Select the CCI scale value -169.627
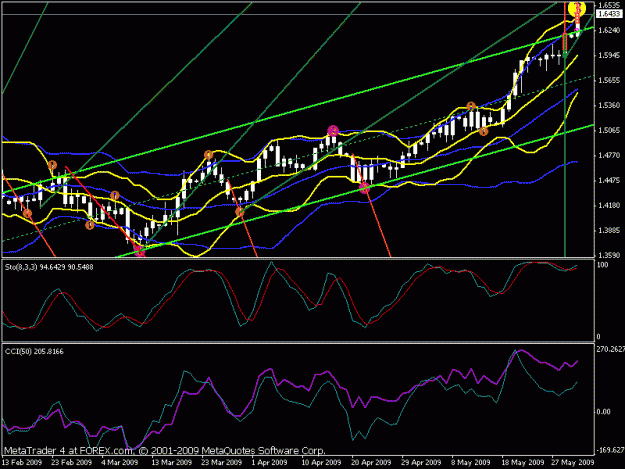 [610, 450]
